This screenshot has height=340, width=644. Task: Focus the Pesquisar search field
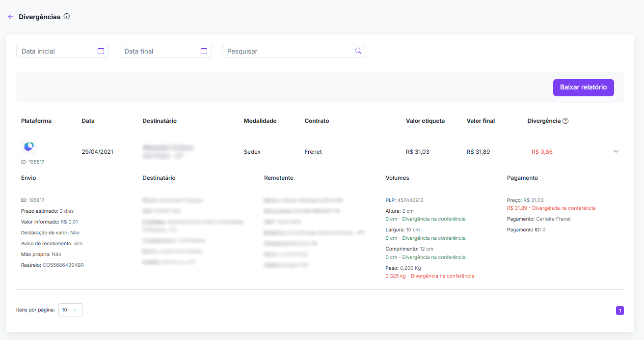click(x=289, y=51)
